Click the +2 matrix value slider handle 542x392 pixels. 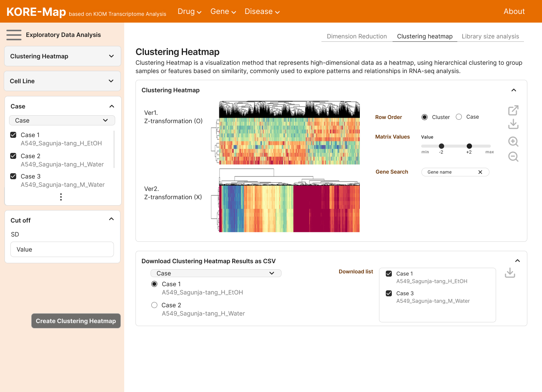pos(469,146)
